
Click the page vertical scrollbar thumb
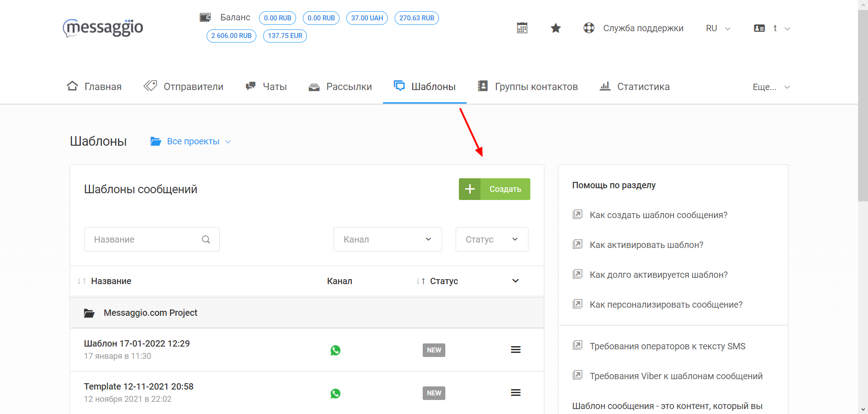863,105
